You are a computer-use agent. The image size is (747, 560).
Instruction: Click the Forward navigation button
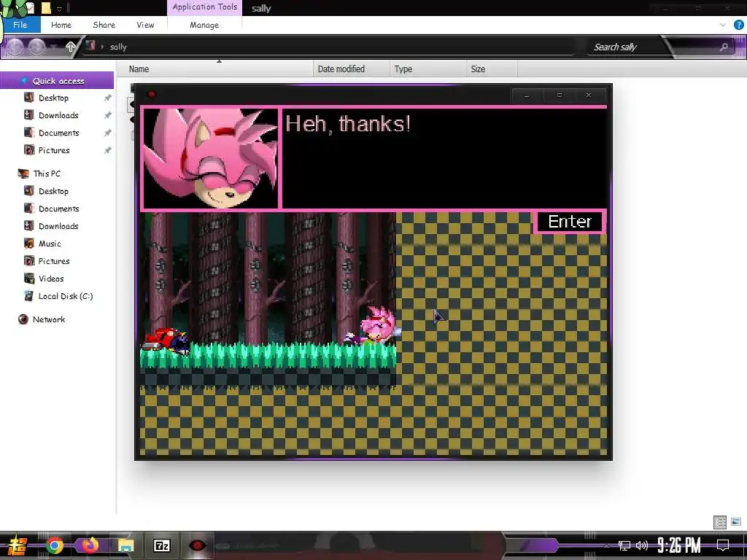click(36, 47)
